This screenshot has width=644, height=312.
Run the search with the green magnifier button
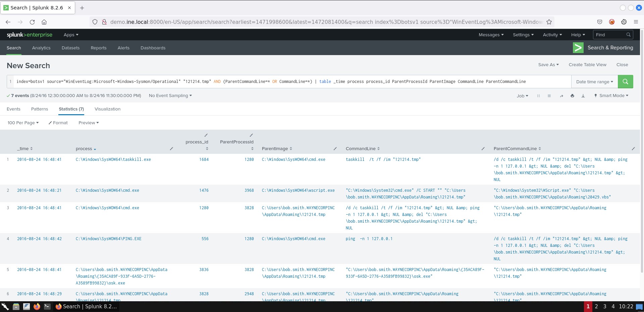click(x=625, y=82)
